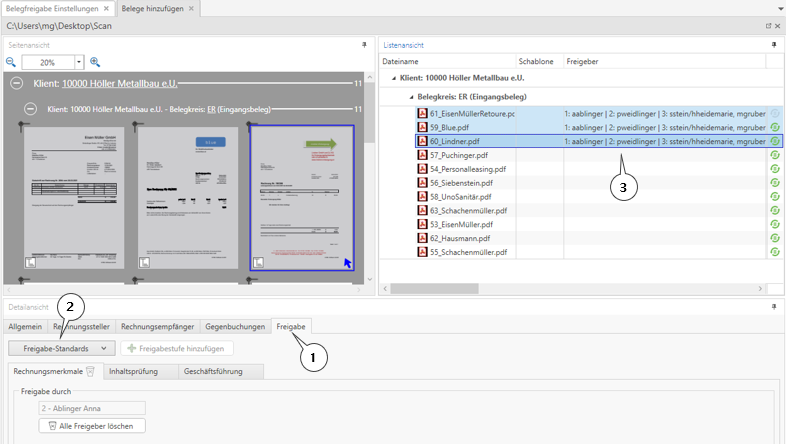
Task: Click horizontal scrollbar thumb in Listenansicht
Action: (435, 289)
